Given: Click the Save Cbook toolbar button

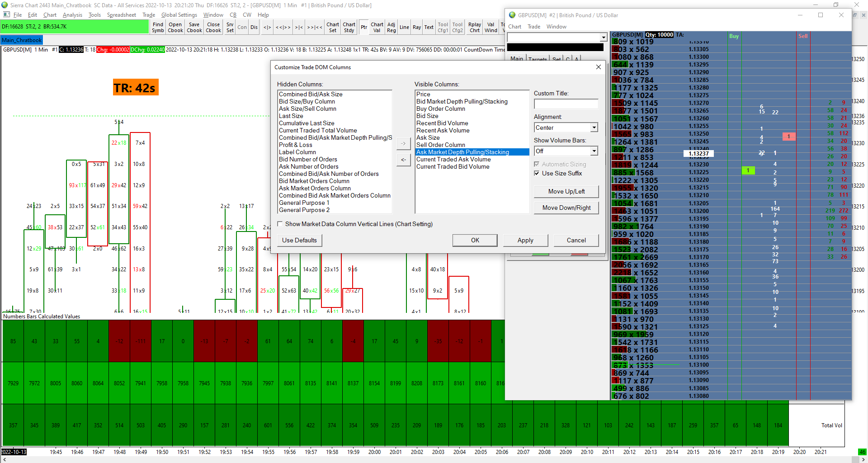Looking at the screenshot, I should tap(194, 27).
